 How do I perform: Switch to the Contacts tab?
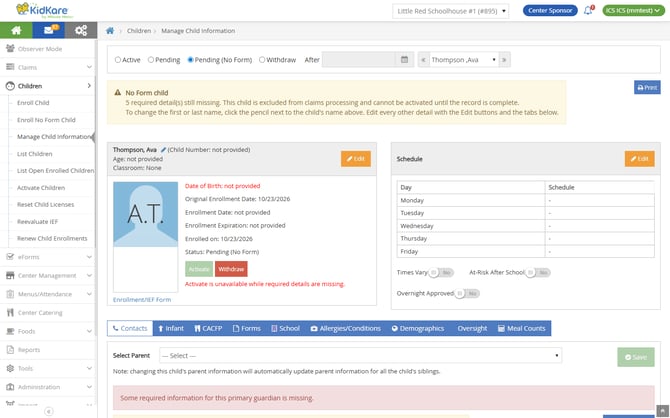(x=130, y=328)
